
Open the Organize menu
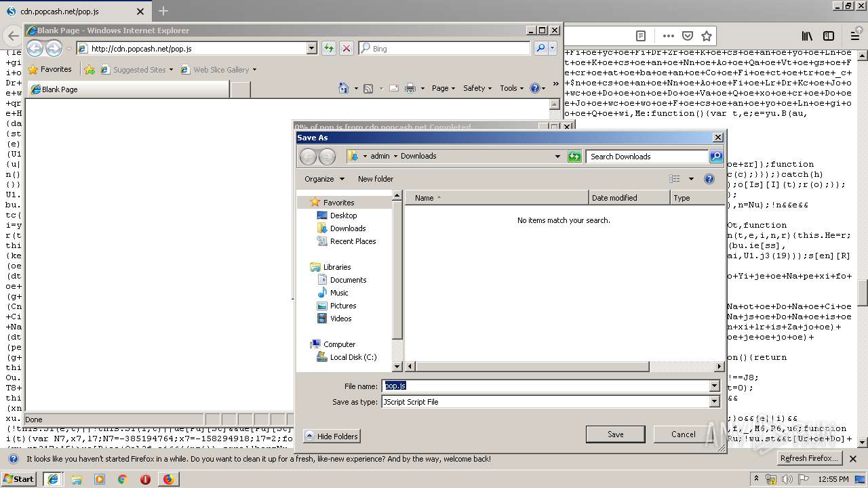pyautogui.click(x=324, y=179)
